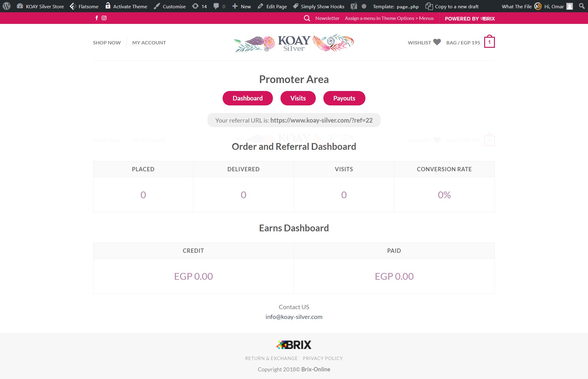The width and height of the screenshot is (588, 379).
Task: Click the KOAY Silver logo
Action: (294, 43)
